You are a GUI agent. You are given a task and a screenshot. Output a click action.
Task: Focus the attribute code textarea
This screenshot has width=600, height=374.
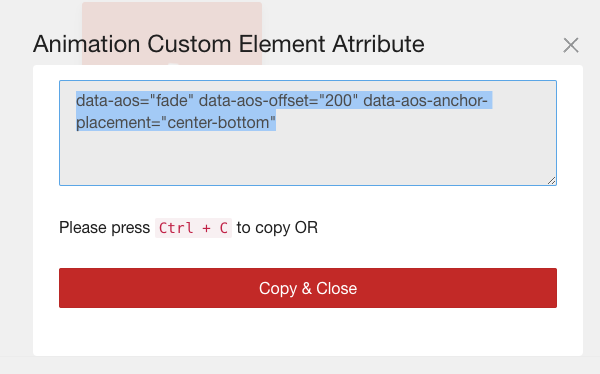tap(308, 133)
